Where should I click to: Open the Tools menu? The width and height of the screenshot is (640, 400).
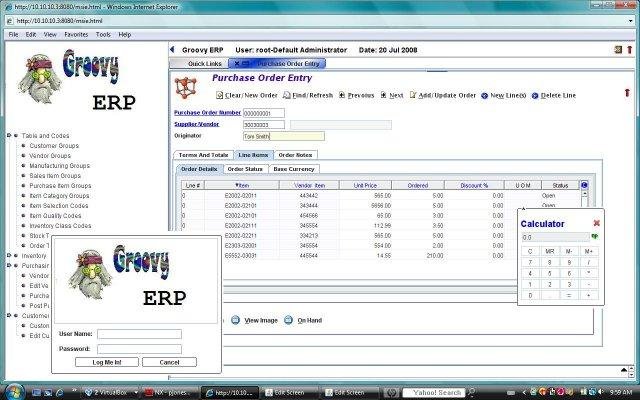(103, 35)
